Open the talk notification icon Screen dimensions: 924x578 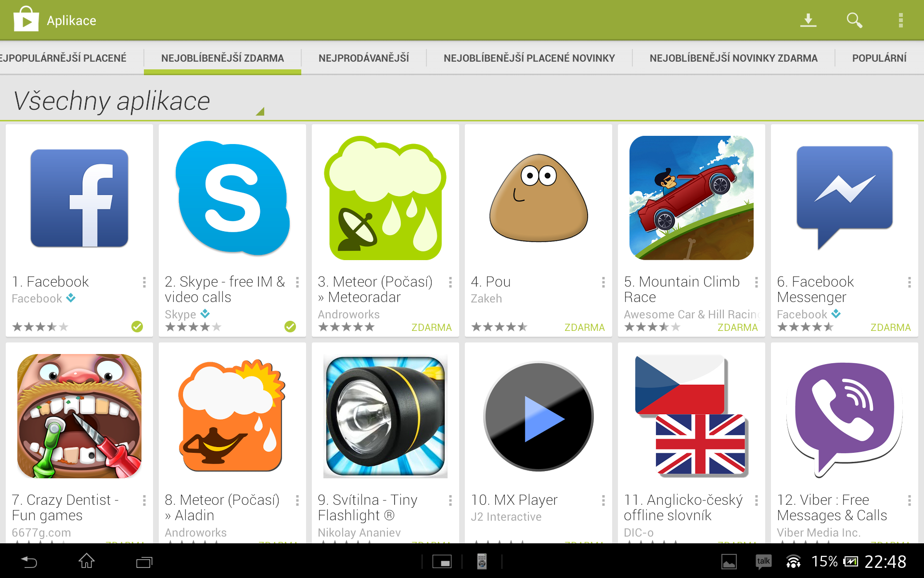[x=763, y=562]
